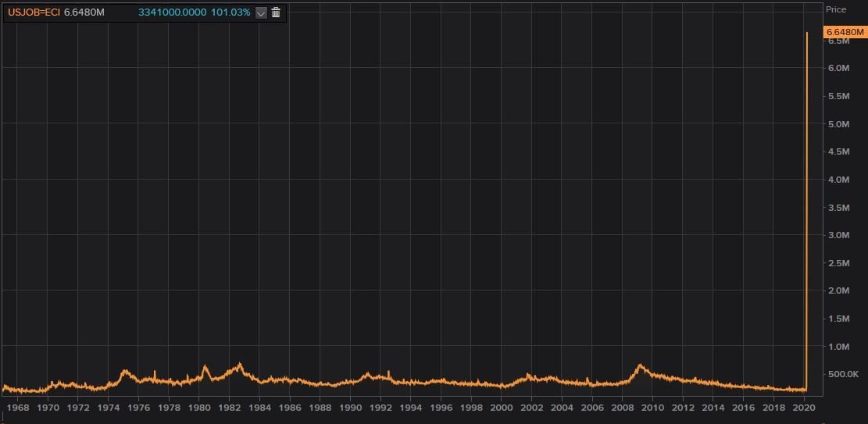Click the 2.0M price axis label
The height and width of the screenshot is (424, 868).
coord(838,290)
